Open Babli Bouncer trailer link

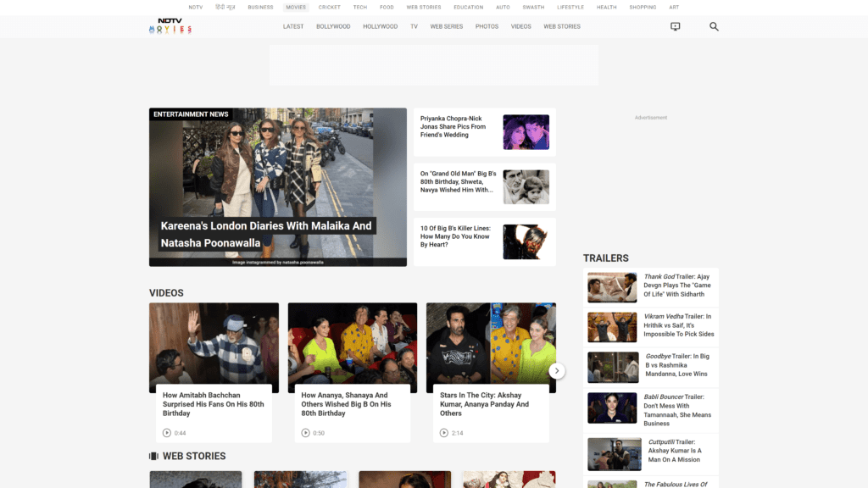tap(677, 410)
